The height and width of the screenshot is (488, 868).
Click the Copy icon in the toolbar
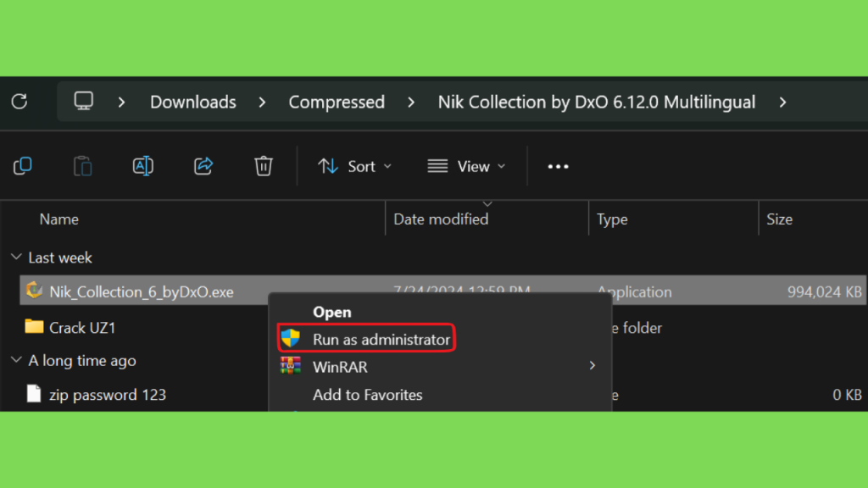[x=23, y=166]
